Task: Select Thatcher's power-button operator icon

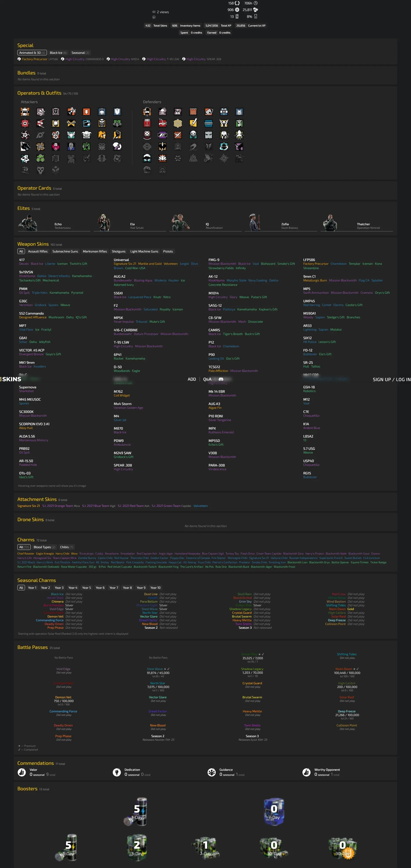Action: click(x=56, y=112)
